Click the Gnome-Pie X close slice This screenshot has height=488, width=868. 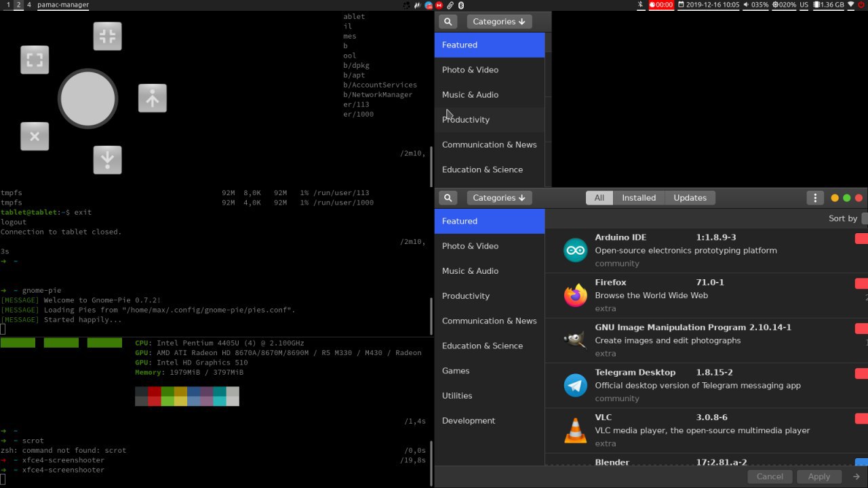[35, 136]
